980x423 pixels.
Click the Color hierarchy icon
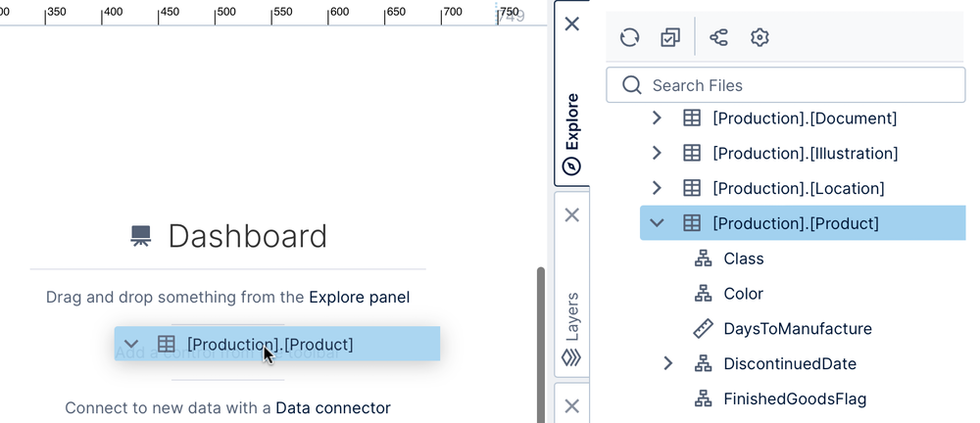pos(703,294)
